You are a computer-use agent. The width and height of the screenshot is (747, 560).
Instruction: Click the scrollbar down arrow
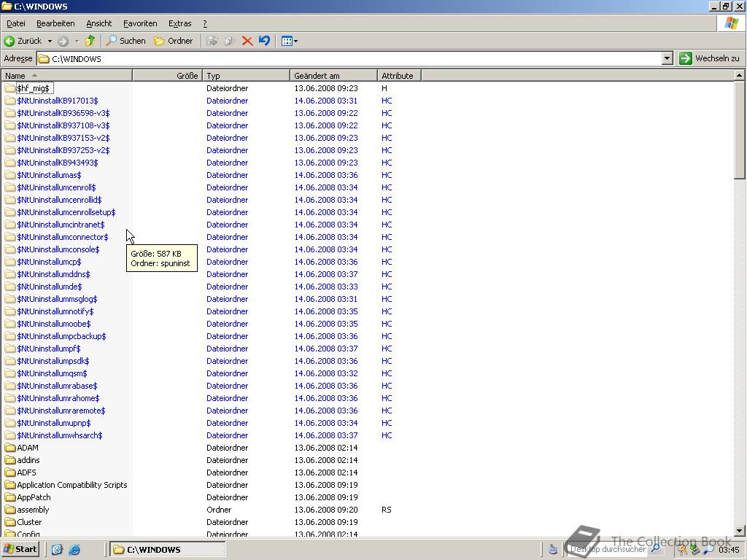point(740,531)
